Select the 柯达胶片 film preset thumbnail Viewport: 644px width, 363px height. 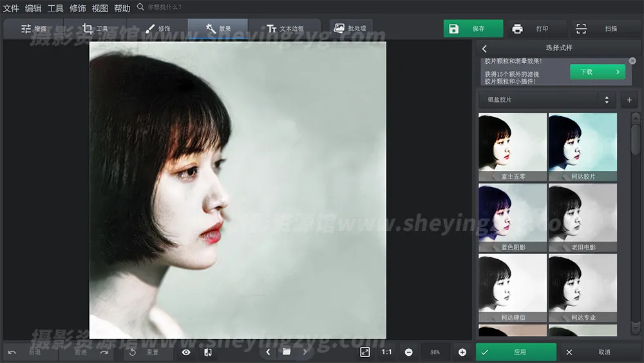[583, 147]
